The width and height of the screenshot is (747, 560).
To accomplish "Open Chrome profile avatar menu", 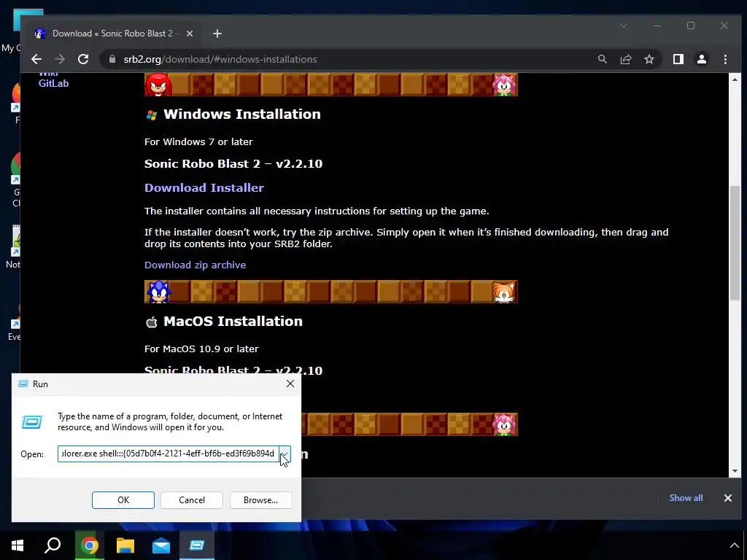I will (x=701, y=59).
